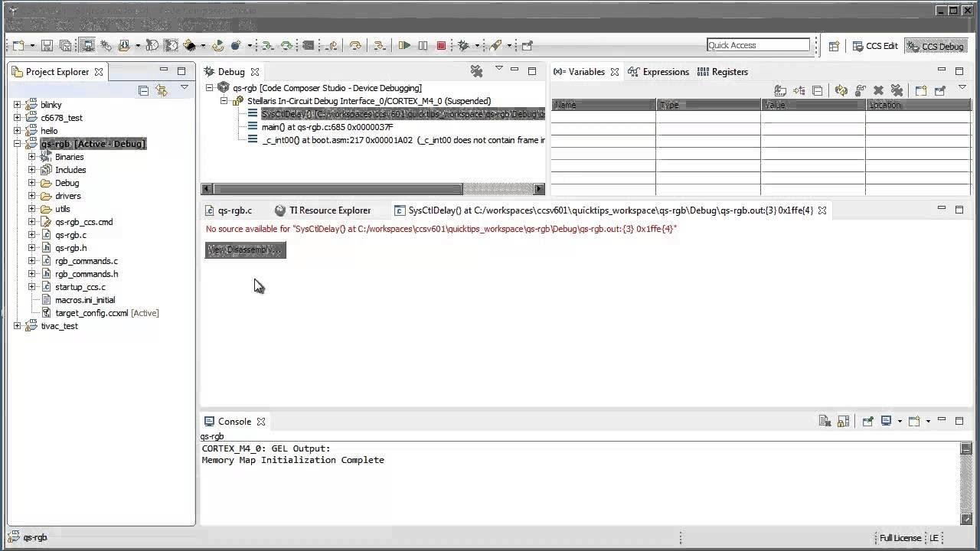Click the Save All toolbar icon
Viewport: 980px width, 551px height.
(x=65, y=46)
